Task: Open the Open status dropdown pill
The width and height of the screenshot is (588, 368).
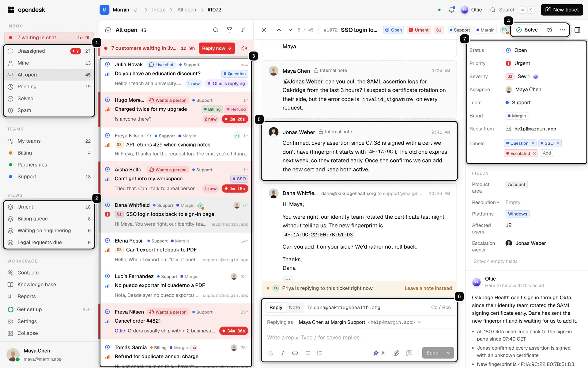Action: pos(394,30)
